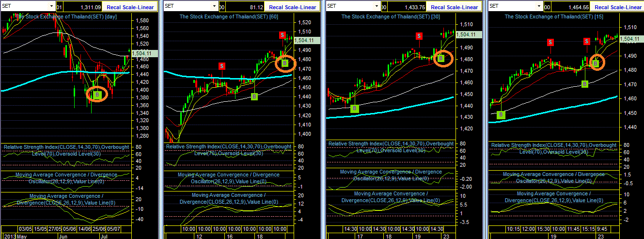
Task: Click the Jun month label on the day chart
Action: click(63, 236)
